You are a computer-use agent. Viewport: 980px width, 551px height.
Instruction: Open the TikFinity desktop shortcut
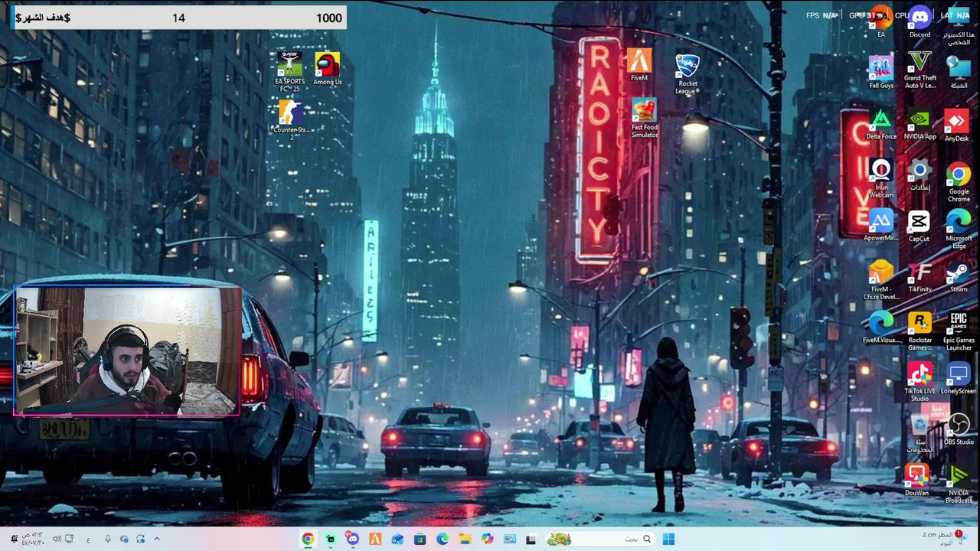[920, 277]
